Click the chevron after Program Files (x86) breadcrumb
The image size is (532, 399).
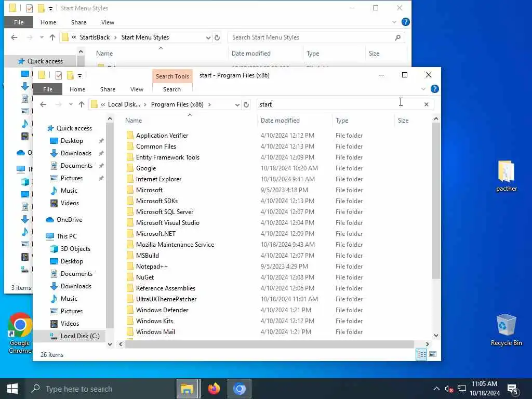click(x=209, y=104)
